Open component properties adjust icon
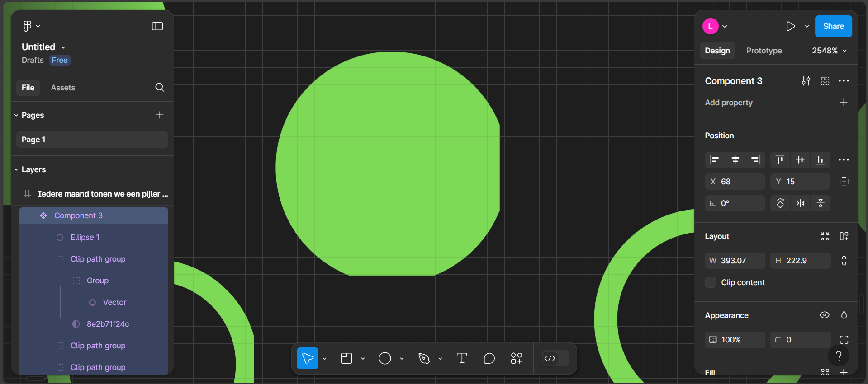The height and width of the screenshot is (384, 868). [806, 81]
